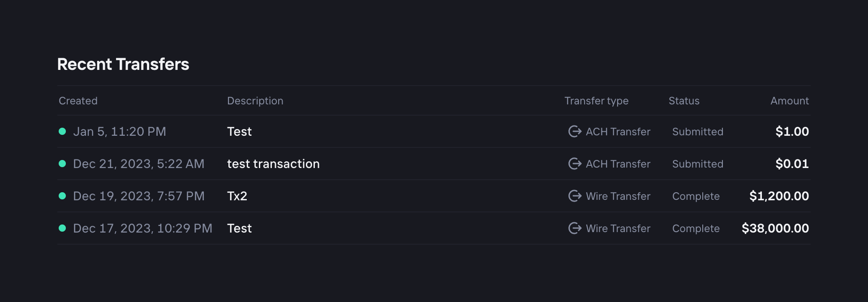Click the Wire Transfer icon on Tx2 row
This screenshot has width=868, height=302.
(574, 196)
